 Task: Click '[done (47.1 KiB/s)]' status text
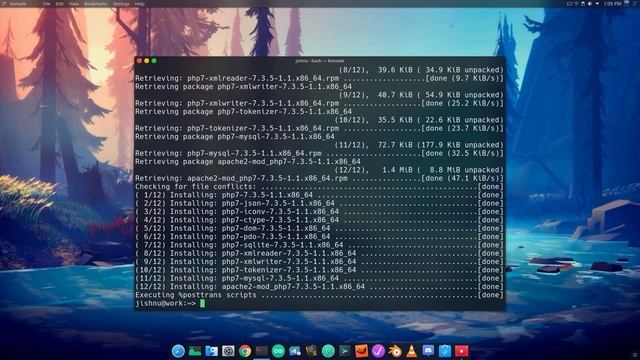[462, 178]
